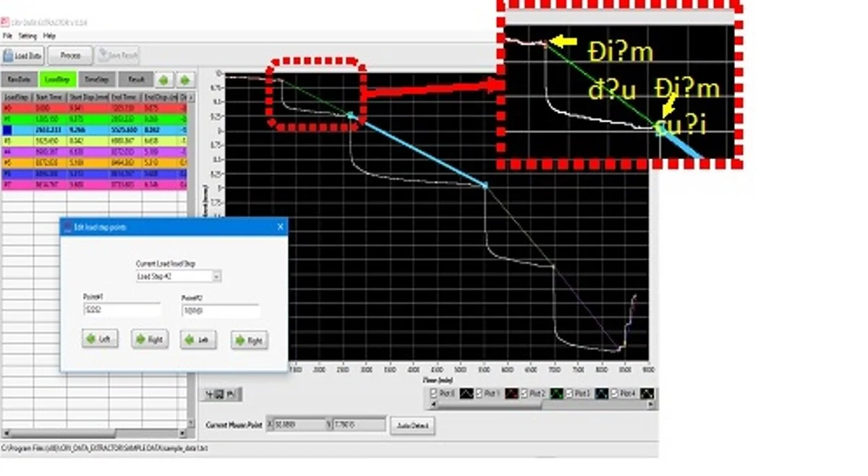The height and width of the screenshot is (476, 868).
Task: Select the zoom graph tool
Action: [220, 394]
